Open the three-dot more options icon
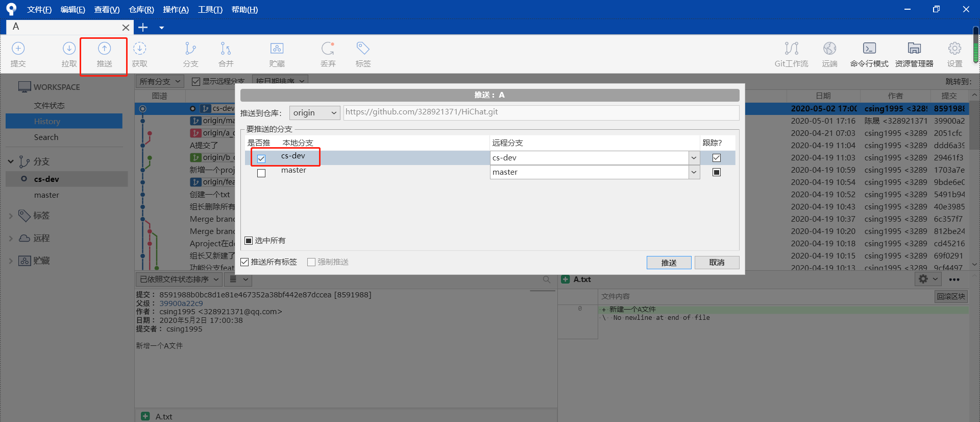Viewport: 980px width, 422px height. [954, 279]
